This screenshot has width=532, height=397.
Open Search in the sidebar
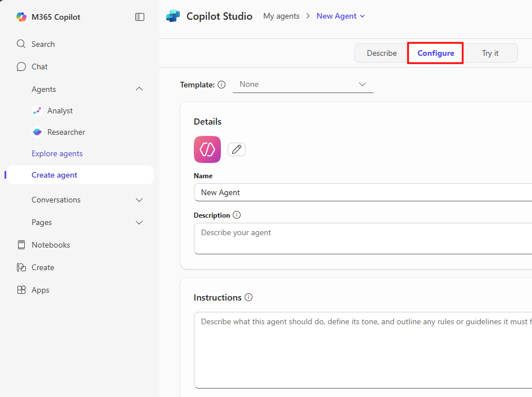click(x=43, y=44)
